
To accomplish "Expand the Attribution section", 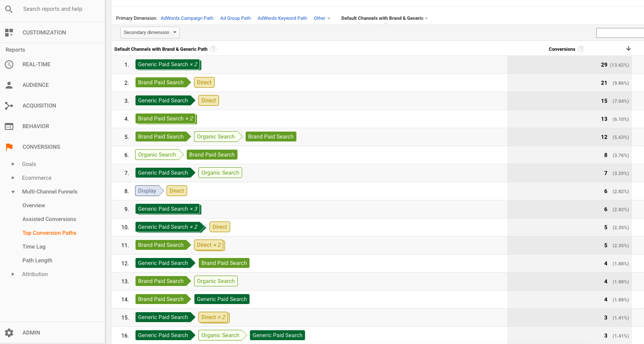I will point(13,274).
